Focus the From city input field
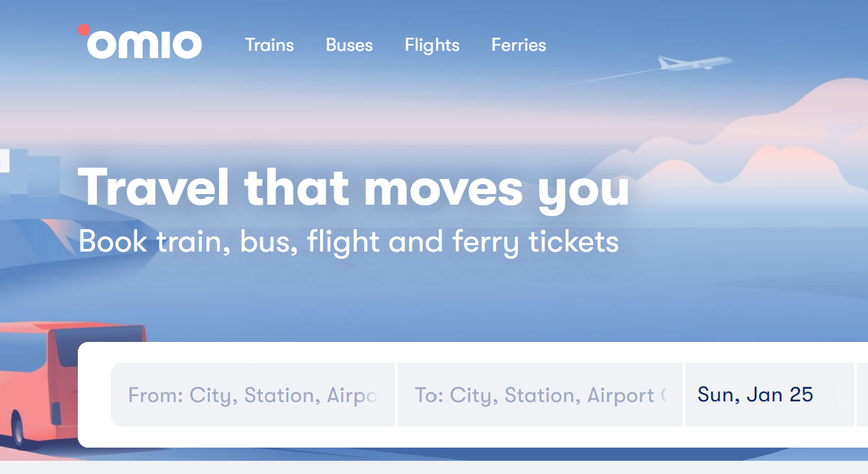The image size is (868, 474). click(x=253, y=395)
